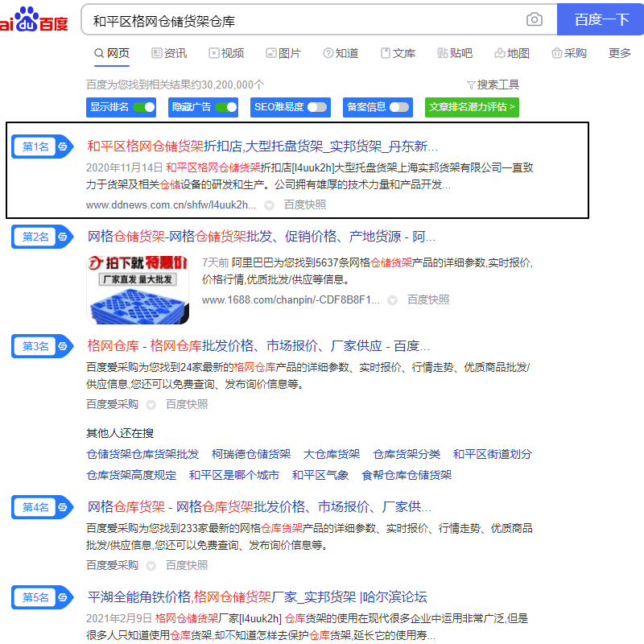
Task: Click the www.1688.com URL text
Action: click(291, 300)
